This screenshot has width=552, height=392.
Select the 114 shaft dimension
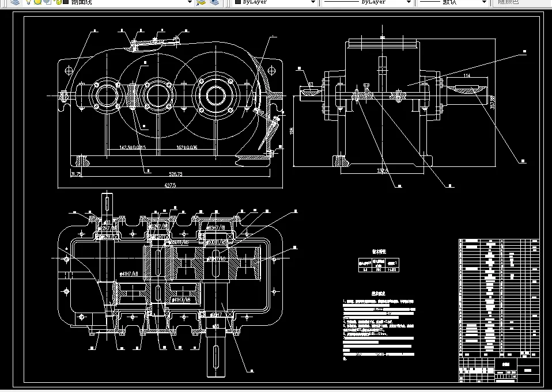pos(467,75)
